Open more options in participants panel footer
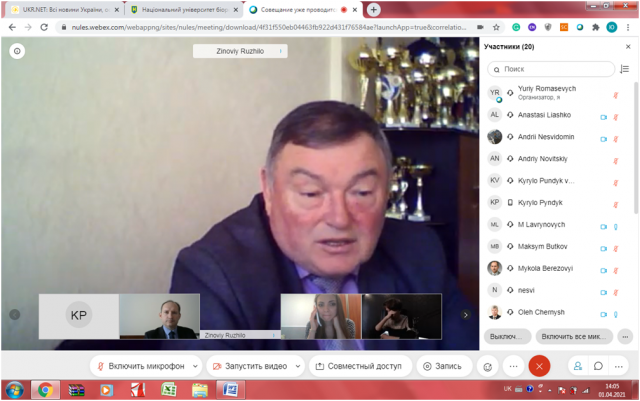Viewport: 640px width, 401px height. 625,337
